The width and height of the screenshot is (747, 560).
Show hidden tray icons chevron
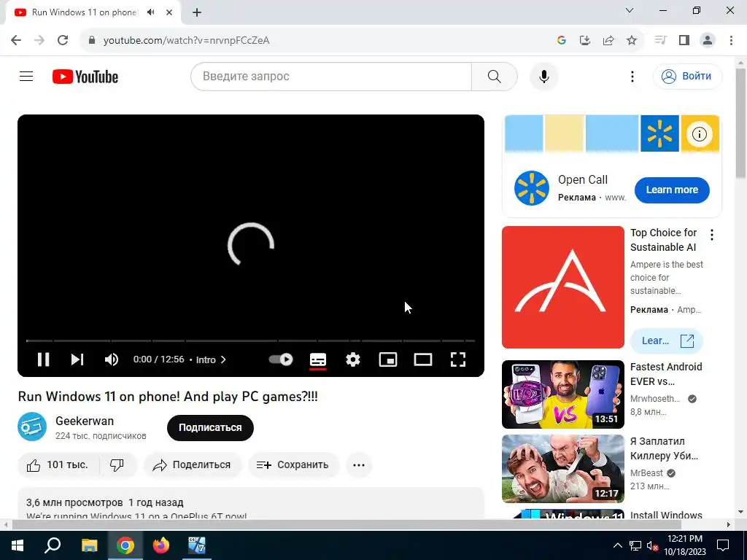tap(617, 545)
